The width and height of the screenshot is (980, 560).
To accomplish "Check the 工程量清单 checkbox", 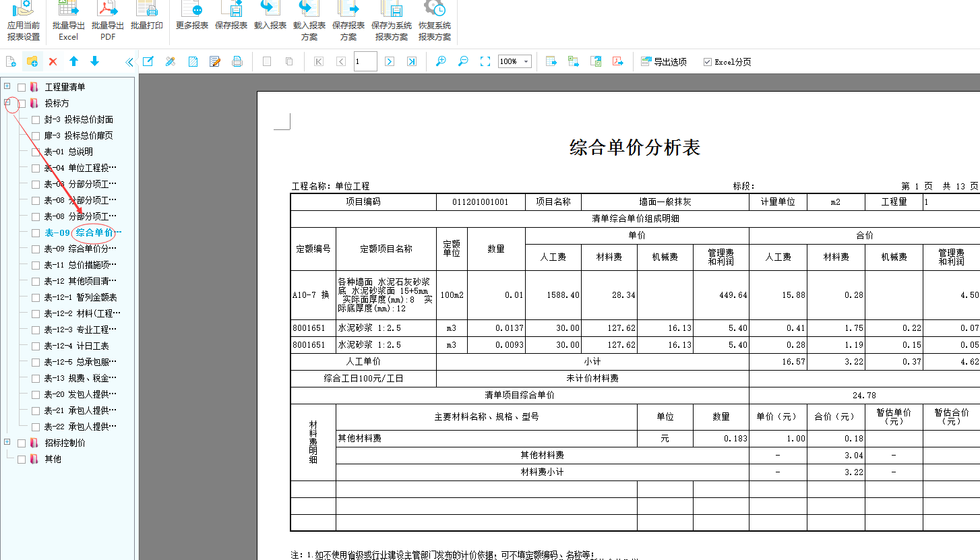I will pos(22,87).
